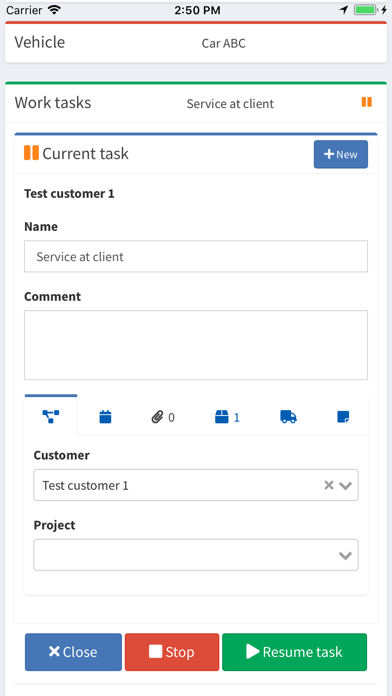The image size is (392, 696).
Task: Click the blue Close button
Action: 73,652
